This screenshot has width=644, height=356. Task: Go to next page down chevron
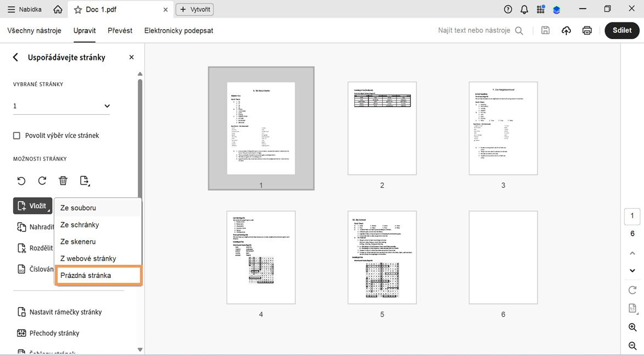(x=632, y=270)
